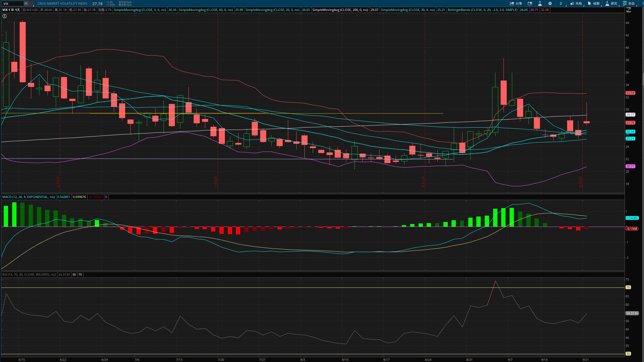
Task: Click the RSI 30 oversold level bubble
Action: pos(628,354)
